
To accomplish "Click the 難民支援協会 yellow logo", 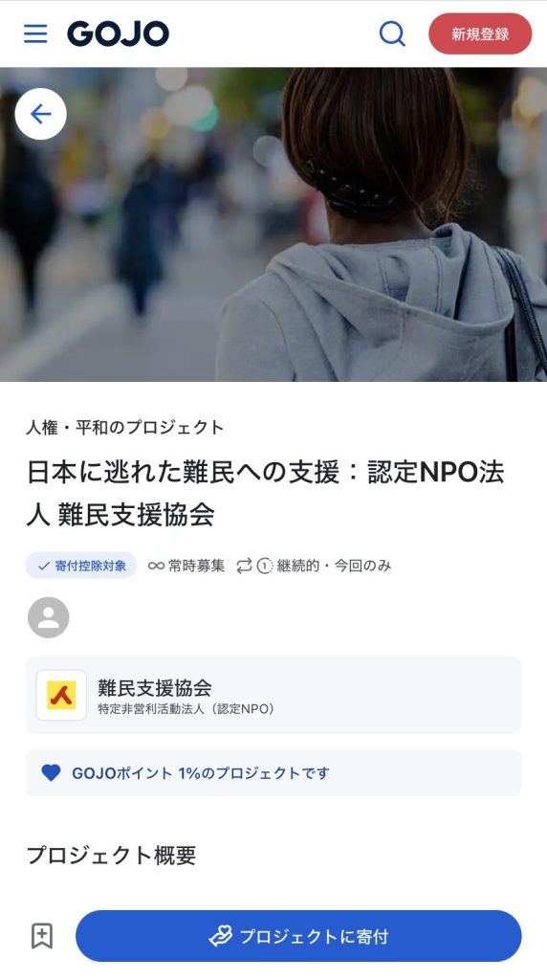I will click(x=61, y=695).
